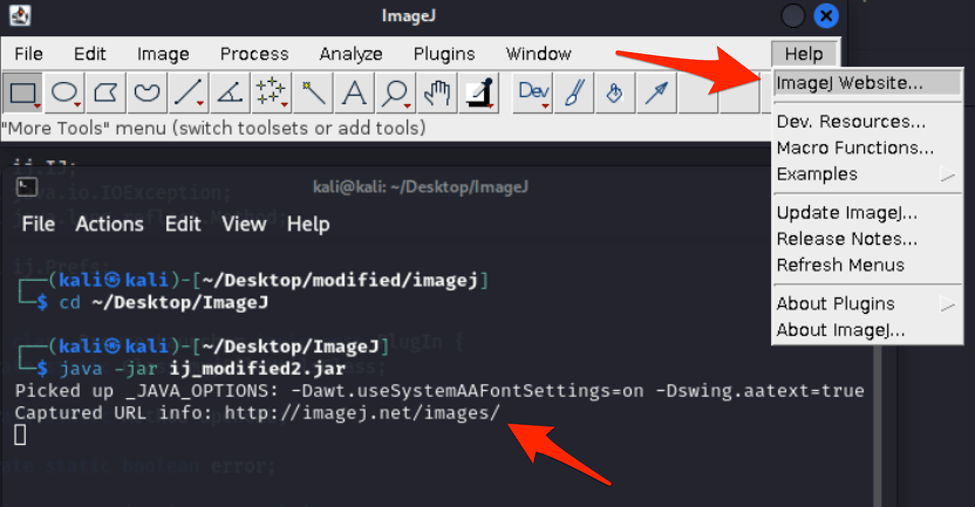Open the Image menu
The width and height of the screenshot is (975, 507).
click(x=163, y=54)
